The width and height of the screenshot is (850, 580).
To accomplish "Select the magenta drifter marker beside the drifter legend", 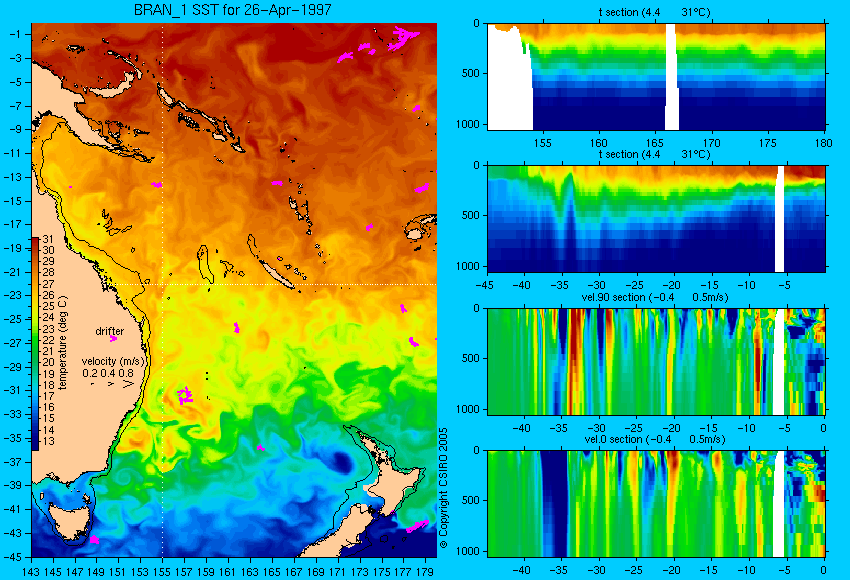I will [x=113, y=339].
